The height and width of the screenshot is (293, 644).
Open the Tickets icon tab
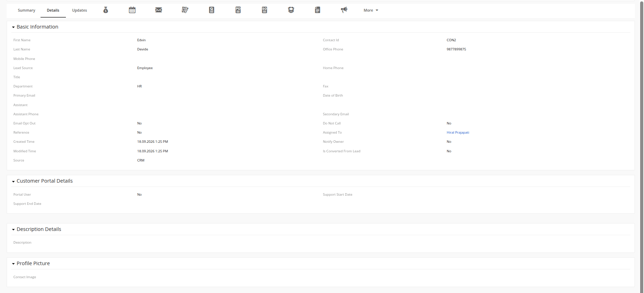click(x=185, y=10)
